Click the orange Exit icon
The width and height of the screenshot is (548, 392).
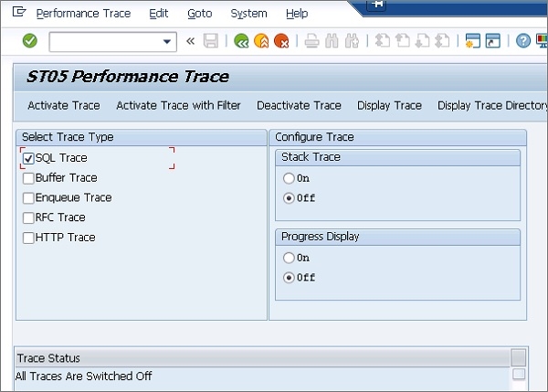coord(261,41)
